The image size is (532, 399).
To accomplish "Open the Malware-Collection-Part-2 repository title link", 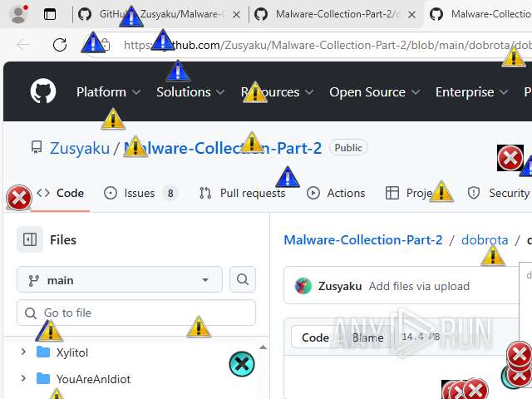I will (223, 148).
